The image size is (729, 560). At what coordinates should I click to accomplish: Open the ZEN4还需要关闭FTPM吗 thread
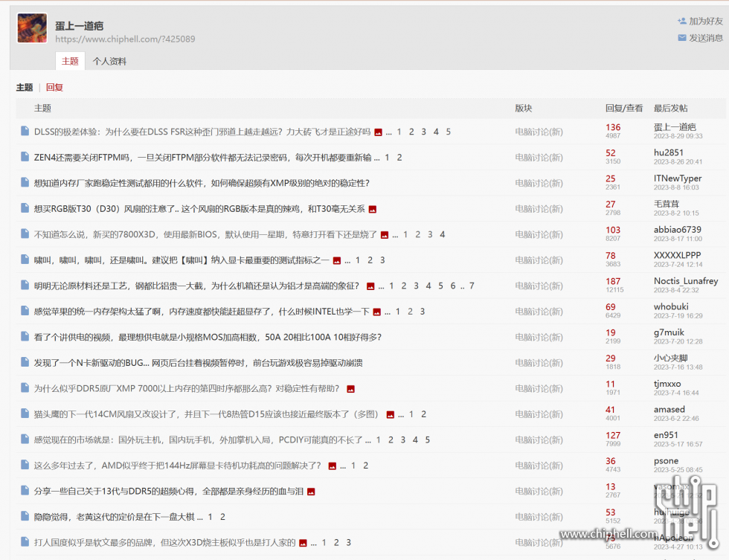(202, 158)
